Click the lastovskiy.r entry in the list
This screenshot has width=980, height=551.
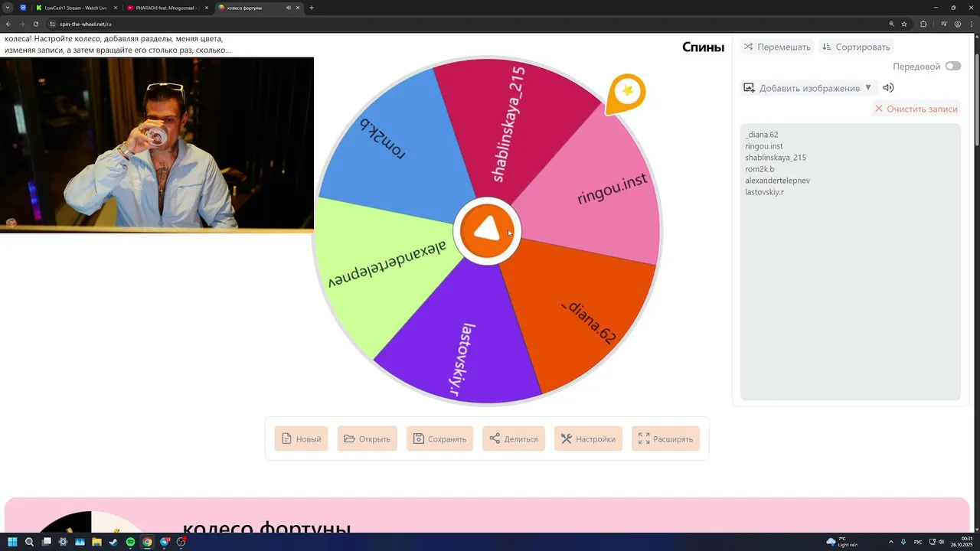pyautogui.click(x=764, y=192)
